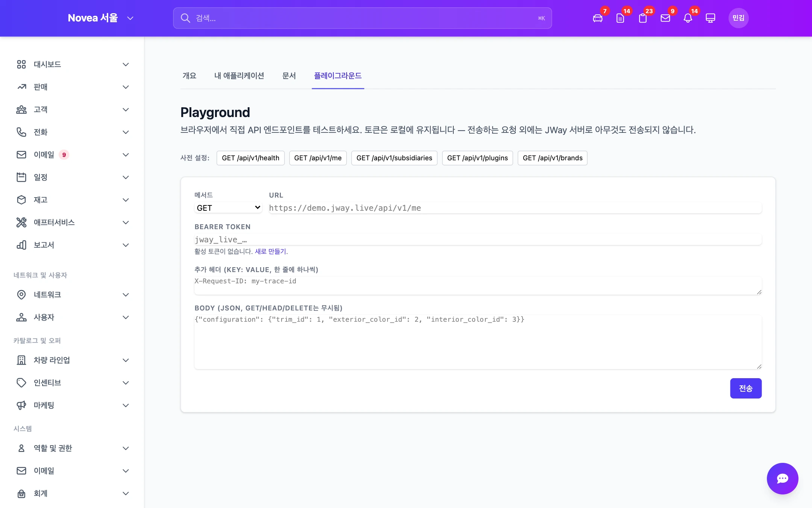Expand the 전화 menu chevron
The height and width of the screenshot is (508, 812).
[126, 132]
